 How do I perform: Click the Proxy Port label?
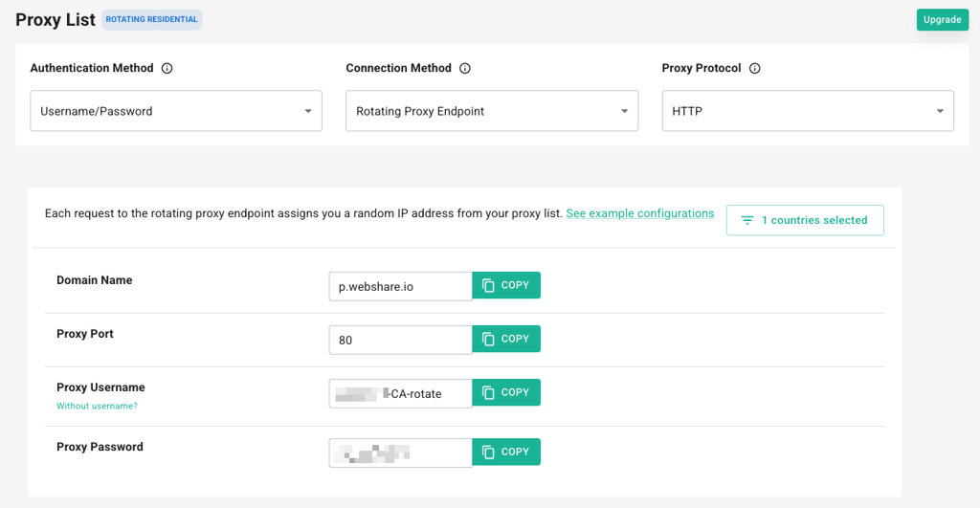pyautogui.click(x=85, y=334)
